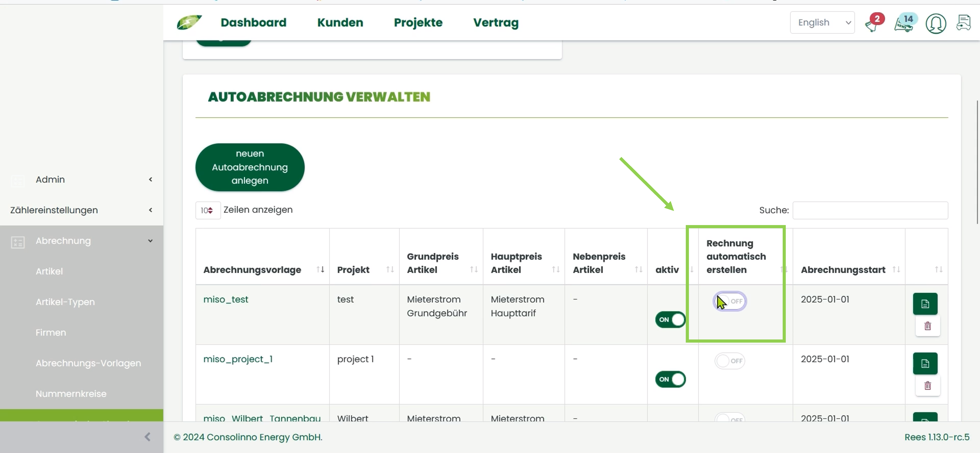Viewport: 980px width, 453px height.
Task: Enable automatic invoice toggle for miso_test
Action: [730, 301]
